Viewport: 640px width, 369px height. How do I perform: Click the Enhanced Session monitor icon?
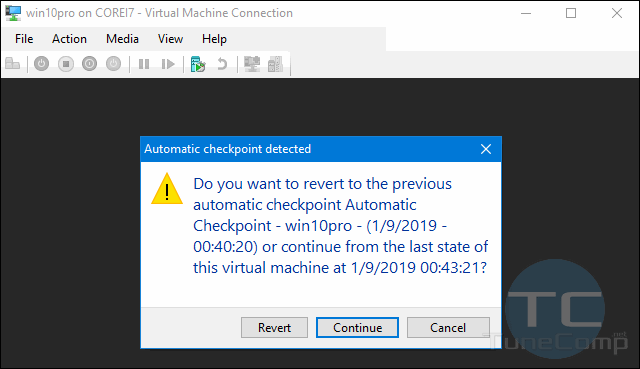(x=252, y=64)
